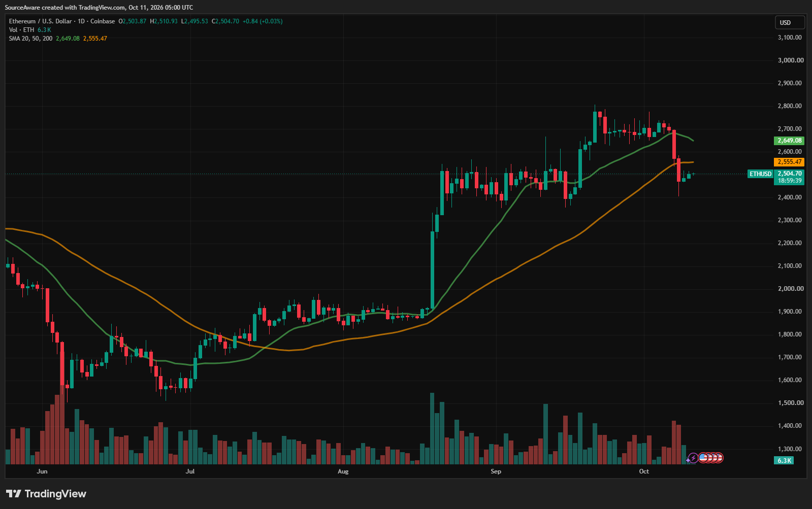Click the 'Jun' label on time axis
Image resolution: width=812 pixels, height=509 pixels.
(42, 471)
